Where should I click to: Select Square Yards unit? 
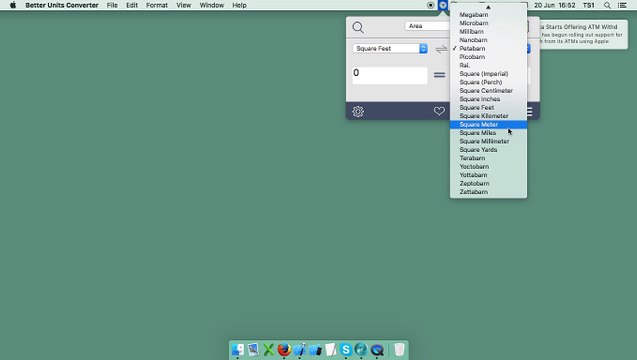[488, 150]
